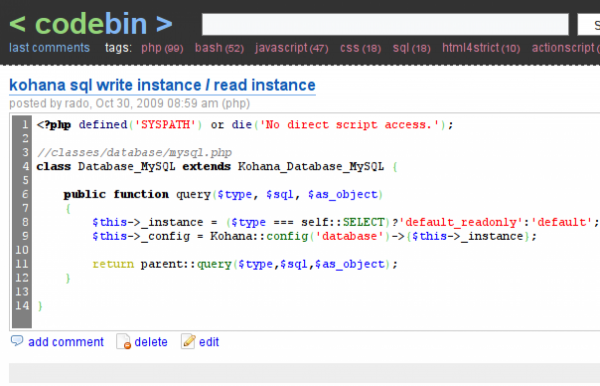
Task: Filter by css (18) tag
Action: [x=360, y=48]
